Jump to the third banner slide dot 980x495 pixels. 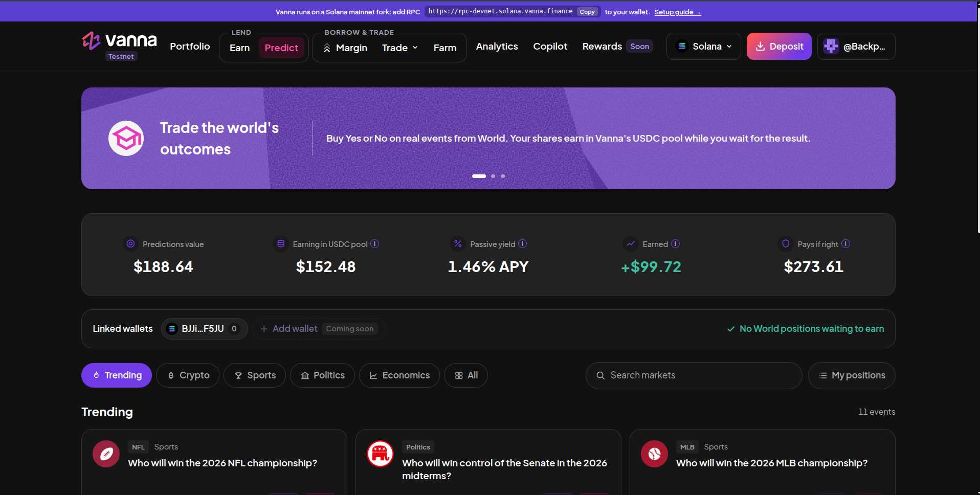[503, 176]
